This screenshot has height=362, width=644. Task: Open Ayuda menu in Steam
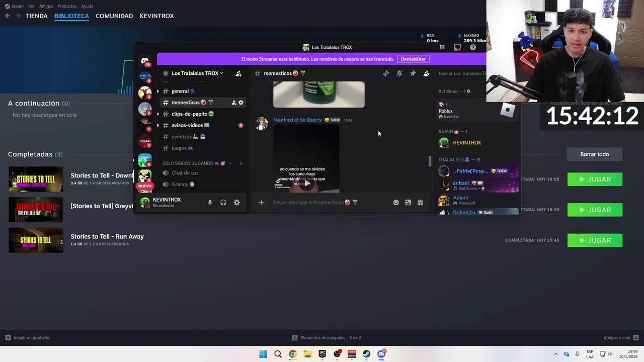(87, 6)
